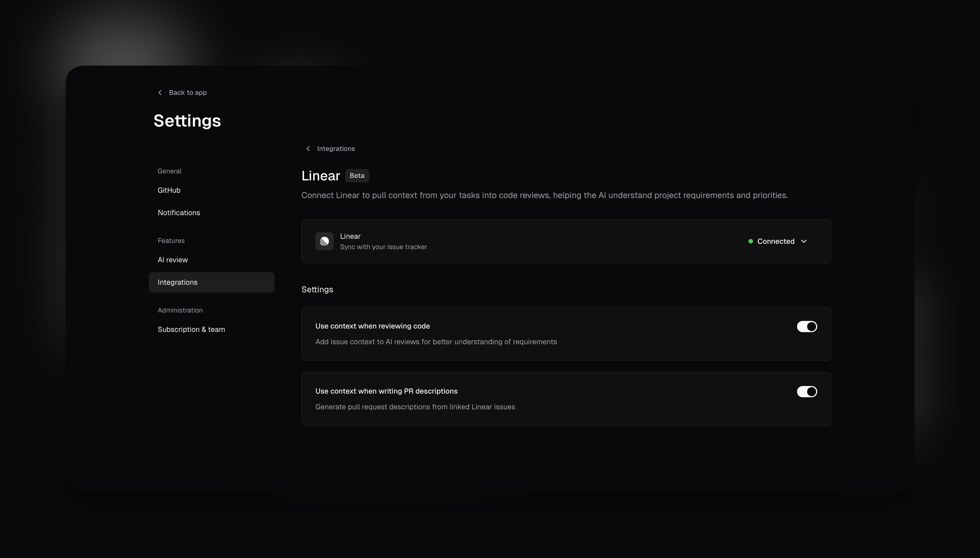
Task: Click the Linear logo icon
Action: [x=324, y=241]
